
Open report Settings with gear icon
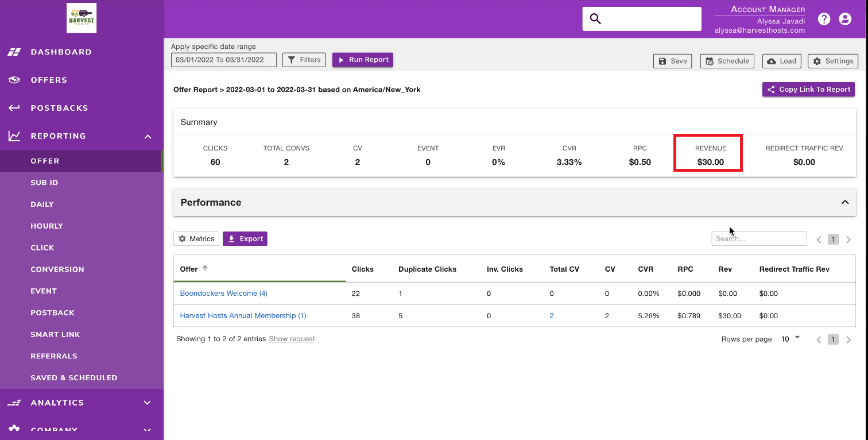click(x=833, y=61)
